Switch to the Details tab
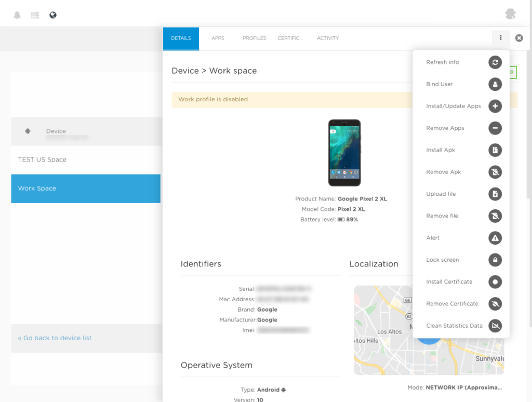The height and width of the screenshot is (402, 532). click(x=181, y=38)
